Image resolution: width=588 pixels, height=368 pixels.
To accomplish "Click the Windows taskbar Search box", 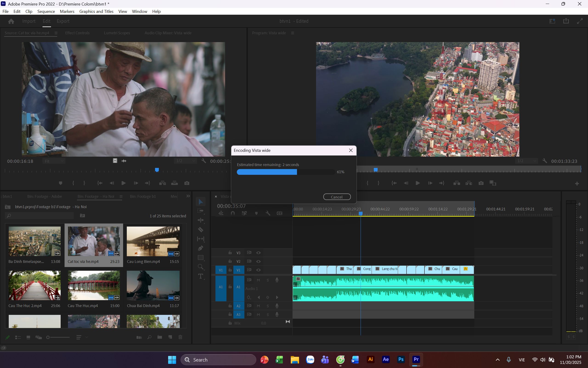I will [x=218, y=360].
